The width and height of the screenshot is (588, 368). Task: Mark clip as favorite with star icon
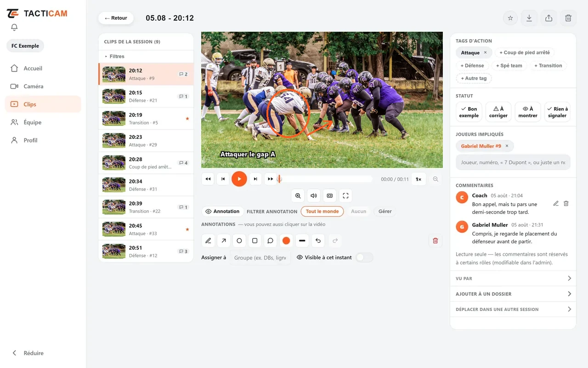pyautogui.click(x=510, y=18)
